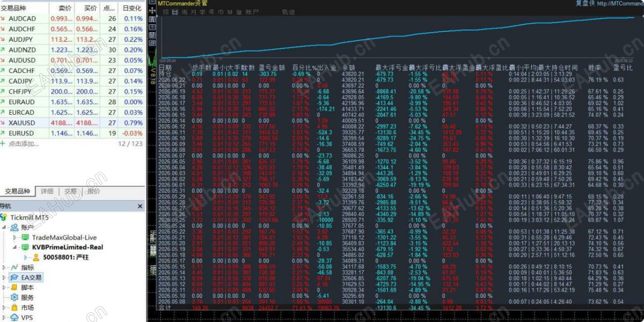Select the CADCHF symbol row
The height and width of the screenshot is (322, 644).
[x=72, y=71]
